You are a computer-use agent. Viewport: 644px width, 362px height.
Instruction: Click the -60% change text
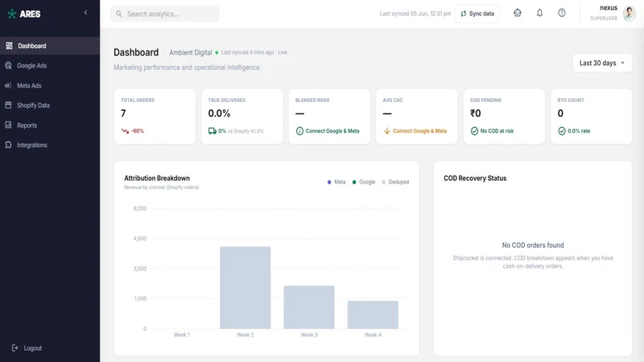[x=138, y=131]
